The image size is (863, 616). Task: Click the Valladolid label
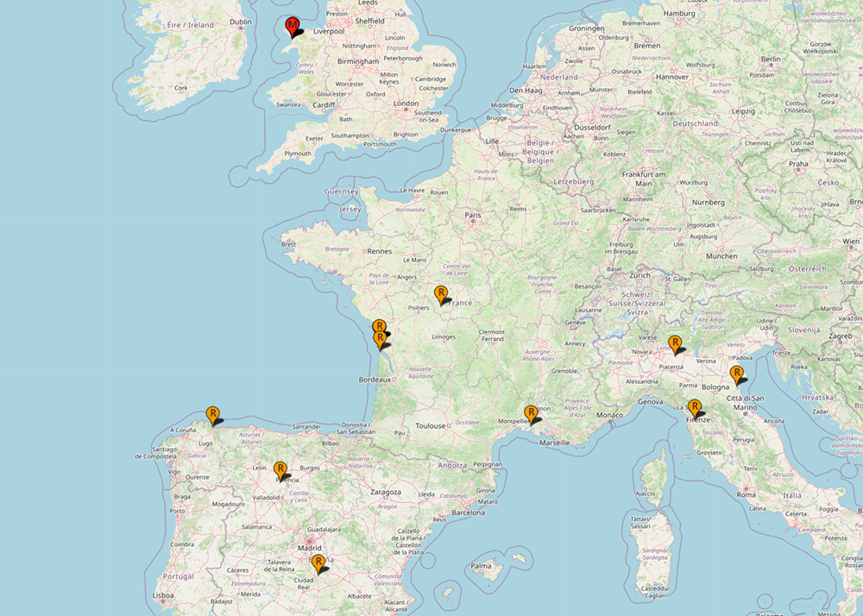coord(266,498)
